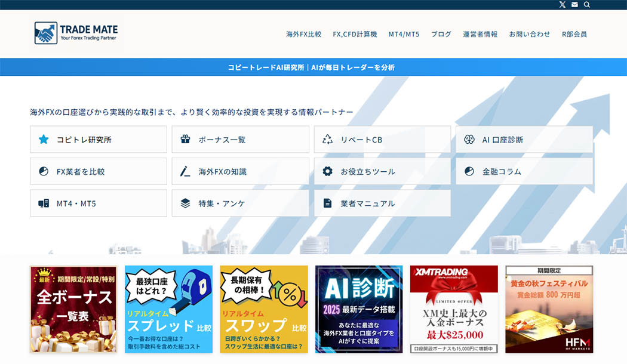Click the star icon for コピトレ研究所

44,140
